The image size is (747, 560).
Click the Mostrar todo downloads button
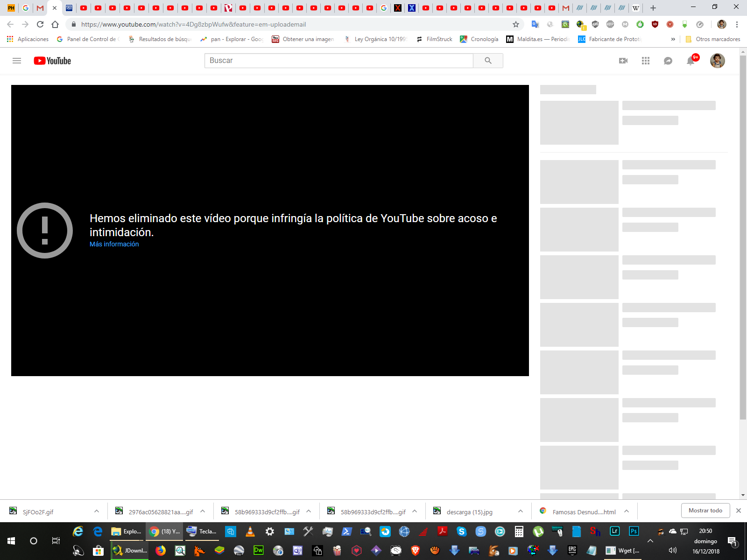[705, 511]
